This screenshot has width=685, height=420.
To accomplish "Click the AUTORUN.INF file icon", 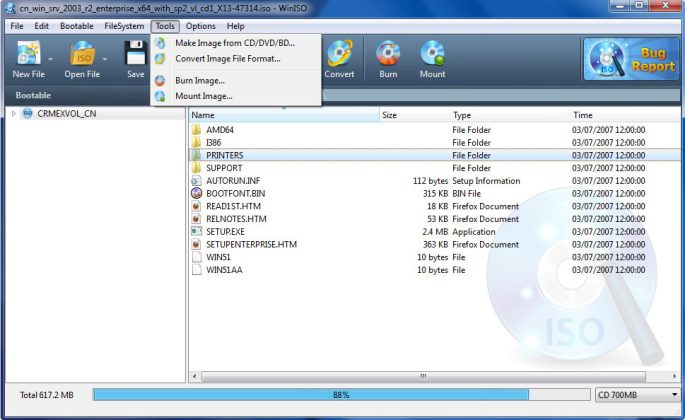I will [x=197, y=180].
